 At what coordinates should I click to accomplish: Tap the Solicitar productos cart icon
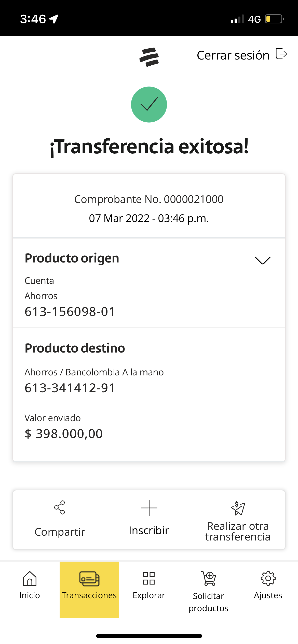click(x=209, y=578)
